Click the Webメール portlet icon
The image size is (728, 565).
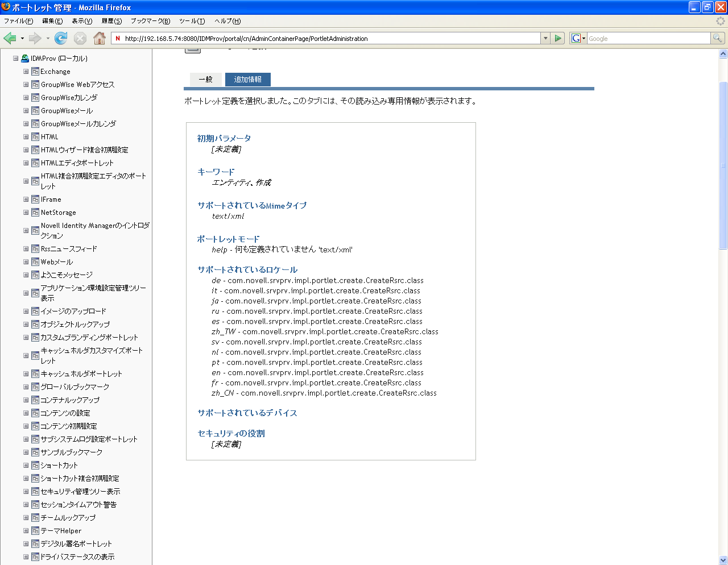(x=35, y=262)
